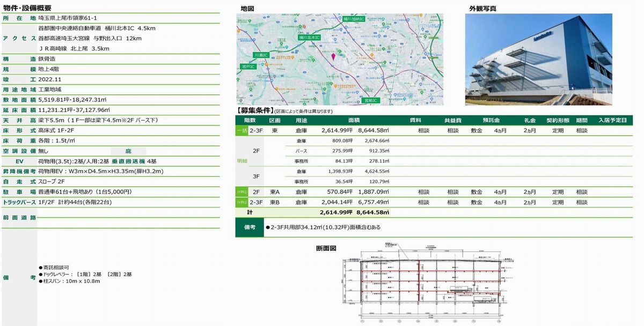Click the 坂戸IC map label
The height and width of the screenshot is (326, 644).
pos(247,66)
